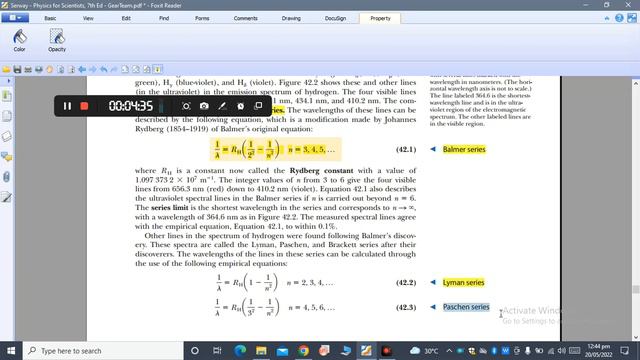The height and width of the screenshot is (360, 640).
Task: Click the vertical scrollbar up arrow
Action: pyautogui.click(x=636, y=83)
